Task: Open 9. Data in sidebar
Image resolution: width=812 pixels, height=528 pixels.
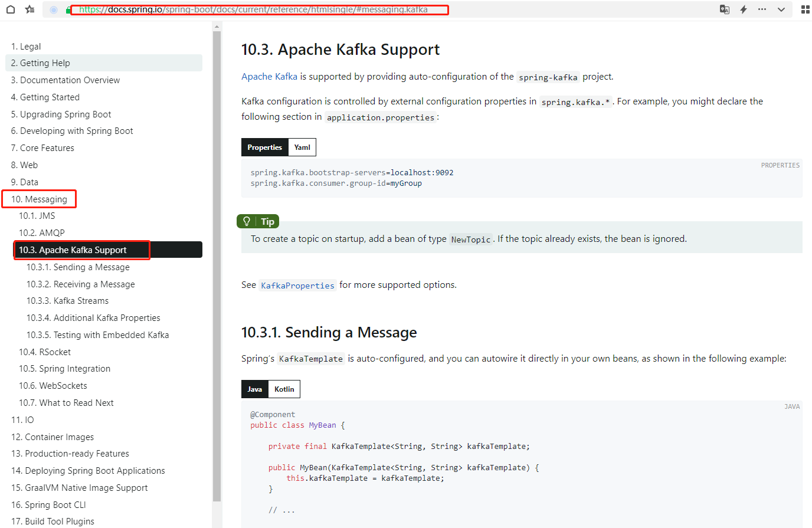Action: pyautogui.click(x=25, y=182)
